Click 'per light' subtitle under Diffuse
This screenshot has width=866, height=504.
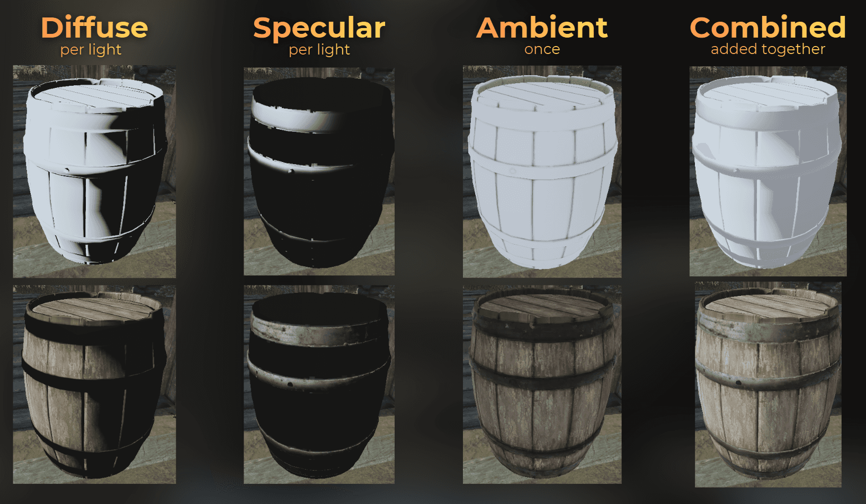point(91,50)
